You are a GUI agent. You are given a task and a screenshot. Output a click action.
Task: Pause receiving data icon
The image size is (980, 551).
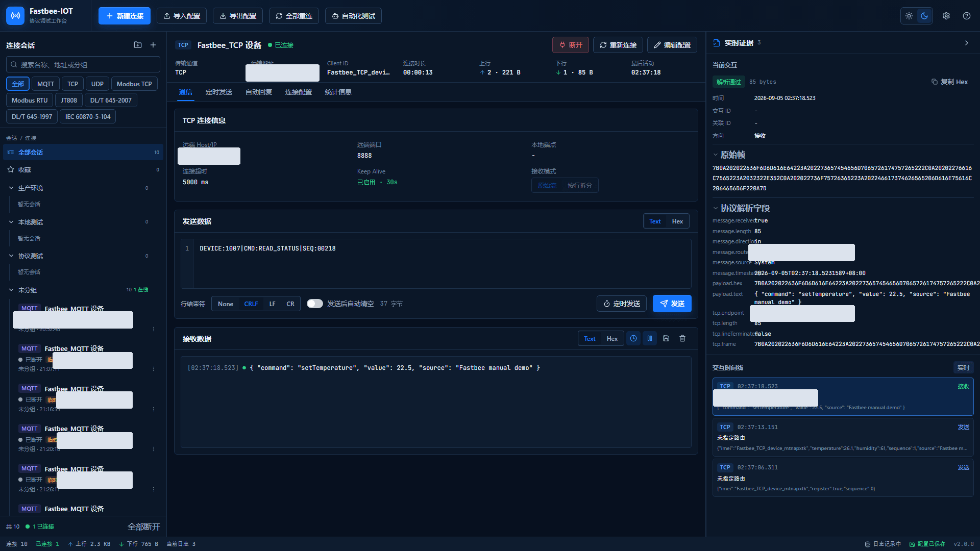pos(650,338)
